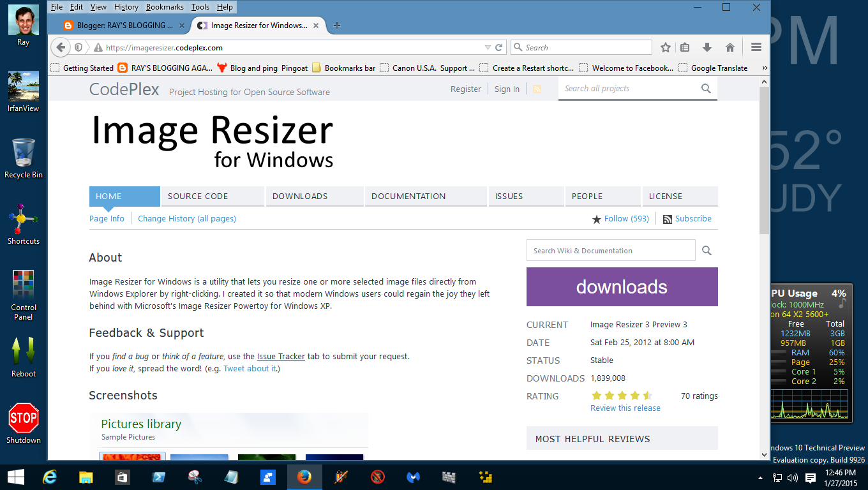Show your bookmarks list icon
The width and height of the screenshot is (868, 490).
click(685, 47)
